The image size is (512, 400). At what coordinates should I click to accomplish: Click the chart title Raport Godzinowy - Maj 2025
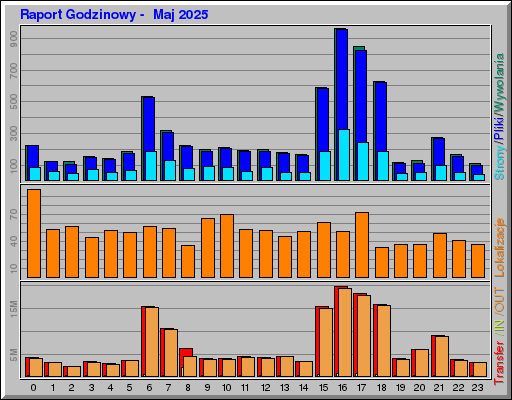click(114, 15)
